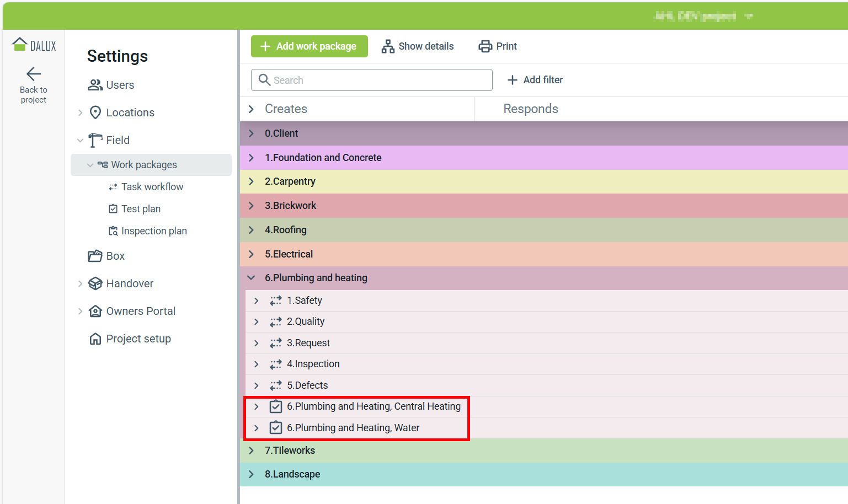Click the Add filter button
Screen dimensions: 848x504
[535, 80]
